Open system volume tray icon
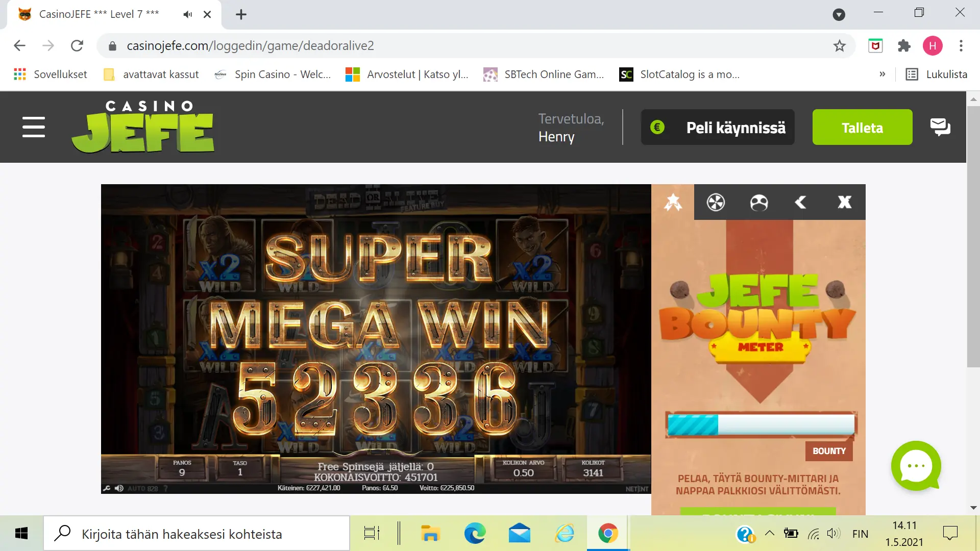980x551 pixels. [834, 534]
